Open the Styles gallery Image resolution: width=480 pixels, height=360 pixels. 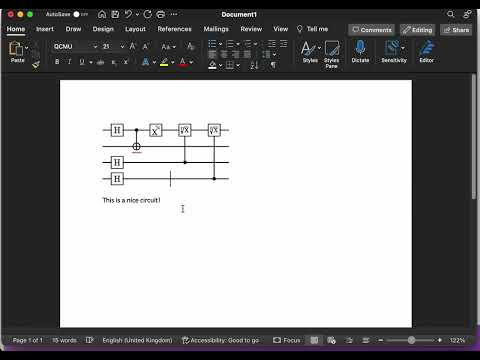(x=310, y=51)
